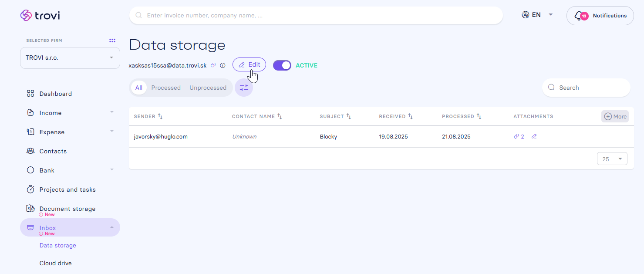Toggle the Active switch off
Image resolution: width=644 pixels, height=274 pixels.
[x=282, y=65]
